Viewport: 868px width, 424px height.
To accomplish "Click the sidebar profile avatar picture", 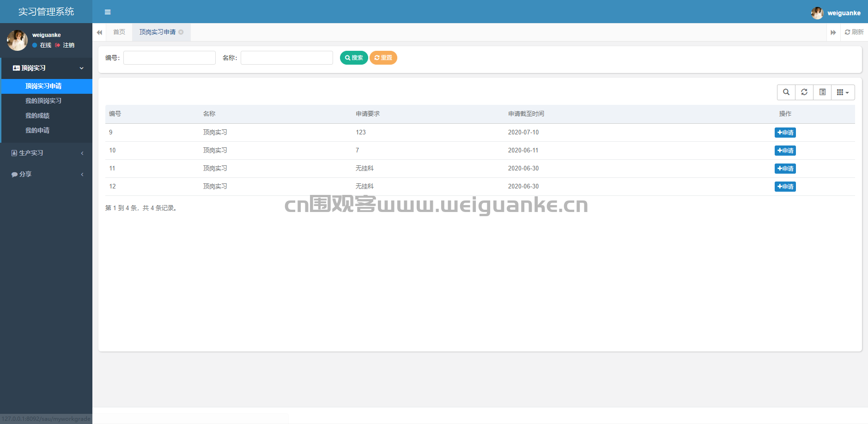I will [x=17, y=40].
